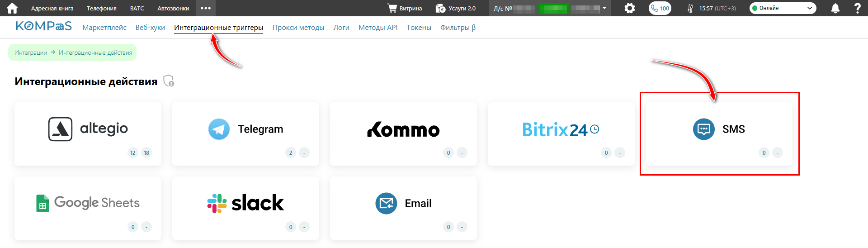Click the SMS counter badge 0

tap(764, 153)
